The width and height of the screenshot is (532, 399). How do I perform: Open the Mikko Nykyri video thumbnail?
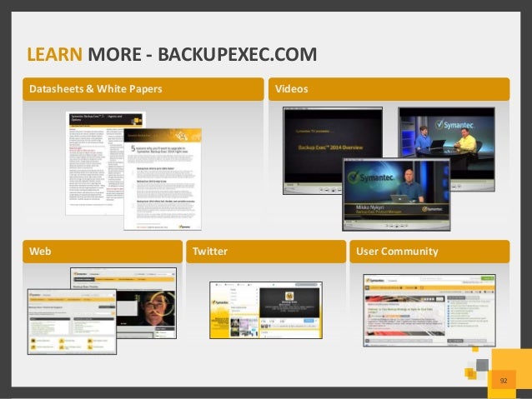397,194
